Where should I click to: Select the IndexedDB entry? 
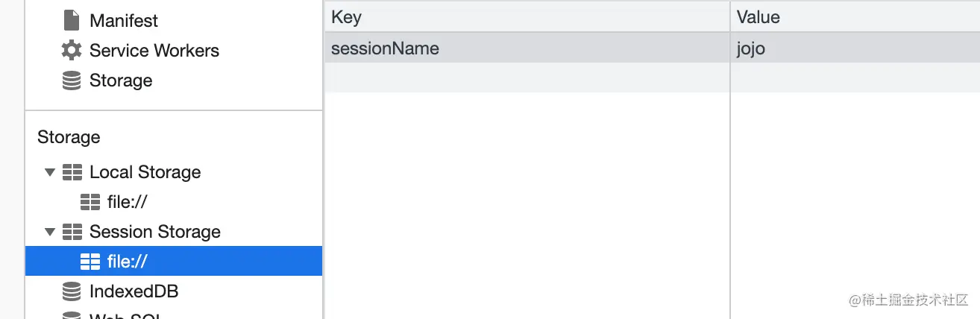pos(134,291)
